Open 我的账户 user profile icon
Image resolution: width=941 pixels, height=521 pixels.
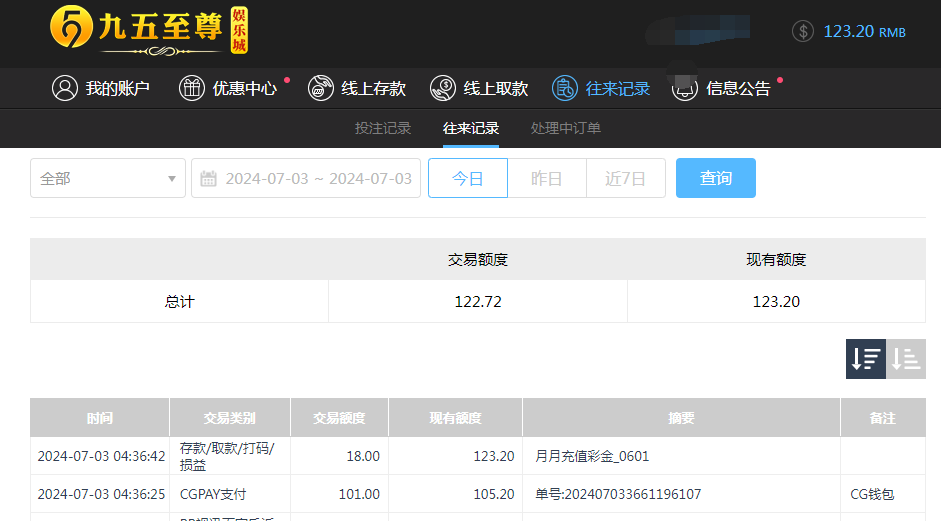pos(65,88)
